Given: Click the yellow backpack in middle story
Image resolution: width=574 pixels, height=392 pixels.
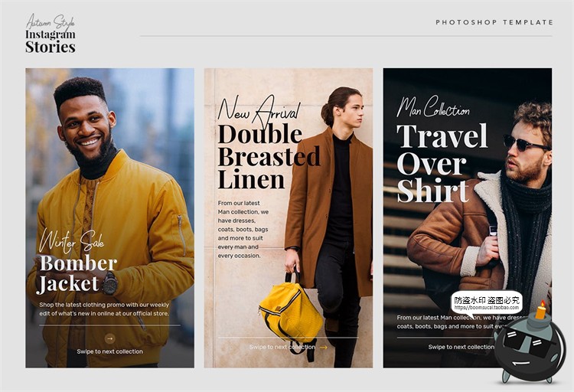Looking at the screenshot, I should pyautogui.click(x=292, y=312).
